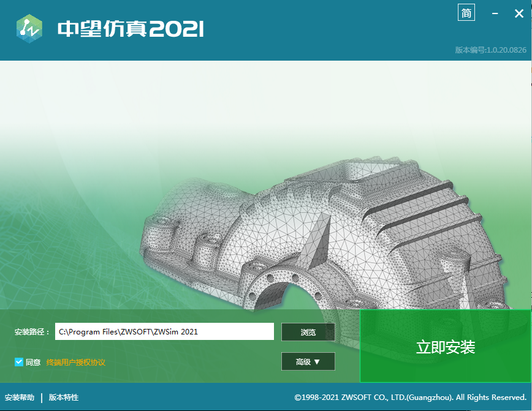The height and width of the screenshot is (411, 532).
Task: Minimize the installer window
Action: [495, 13]
